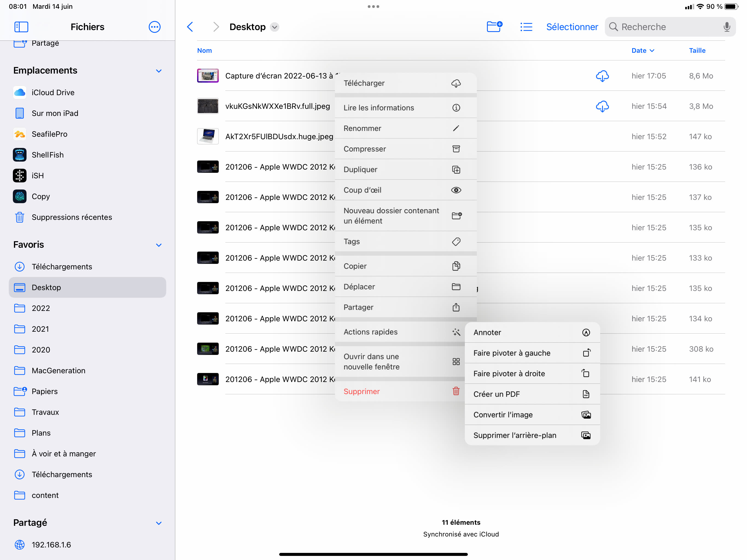Open Suppressions récentes trash
Viewport: 747px width, 560px height.
[87, 217]
